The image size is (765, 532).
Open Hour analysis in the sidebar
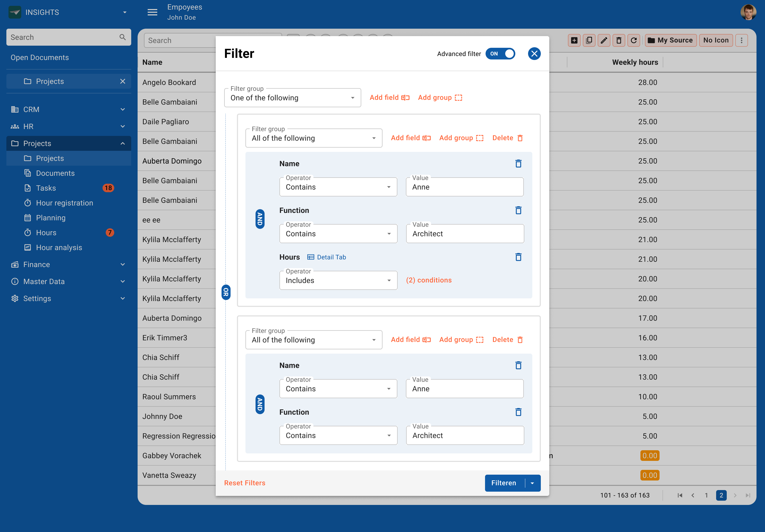point(69,247)
